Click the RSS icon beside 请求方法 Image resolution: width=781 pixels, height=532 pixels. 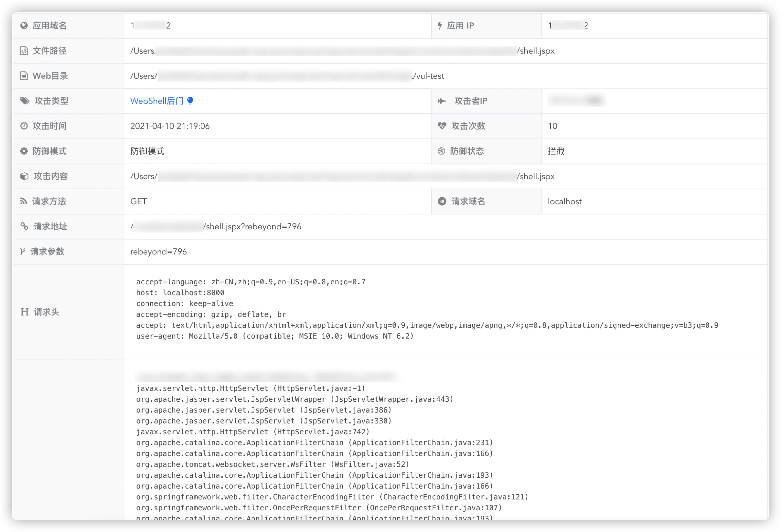coord(23,201)
